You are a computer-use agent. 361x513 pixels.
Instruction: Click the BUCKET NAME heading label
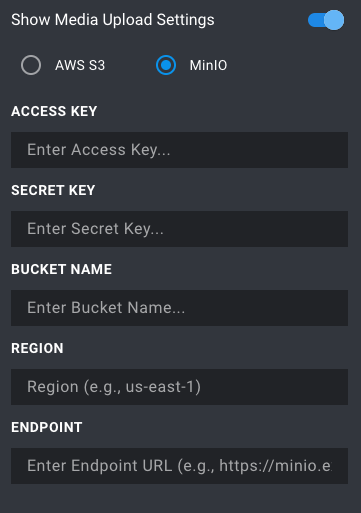click(x=61, y=269)
